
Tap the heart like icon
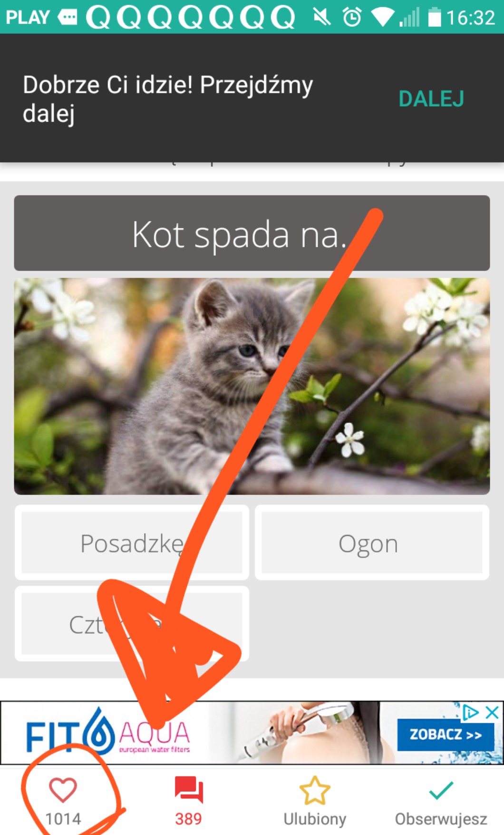coord(63,790)
